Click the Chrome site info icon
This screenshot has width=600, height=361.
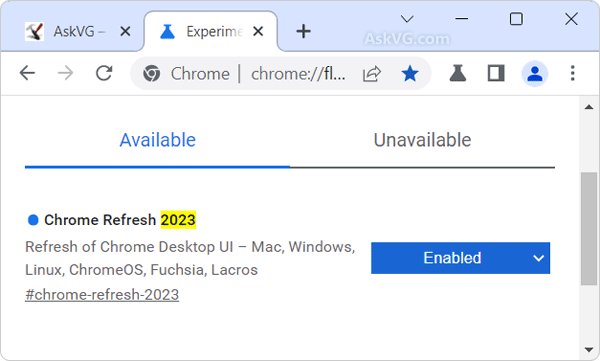pyautogui.click(x=152, y=73)
